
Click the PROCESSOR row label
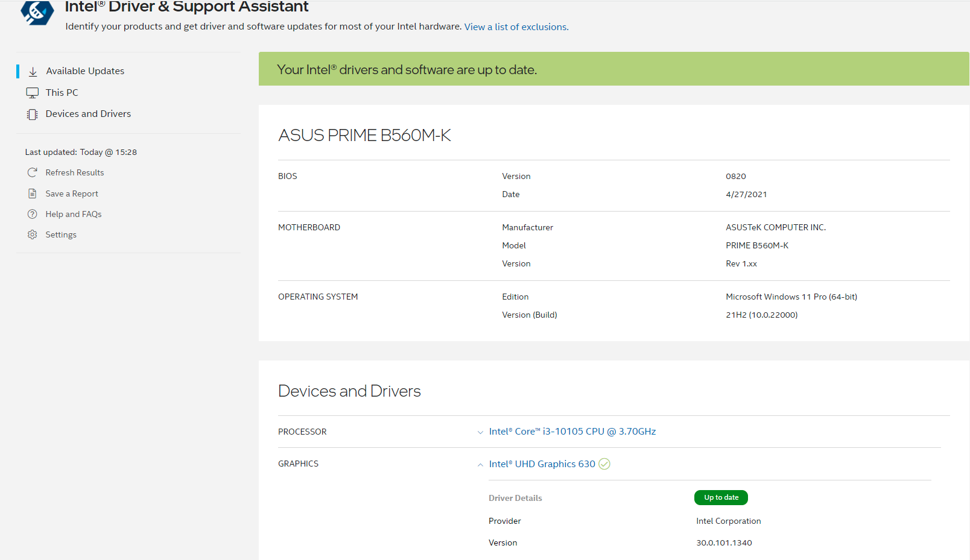point(302,432)
